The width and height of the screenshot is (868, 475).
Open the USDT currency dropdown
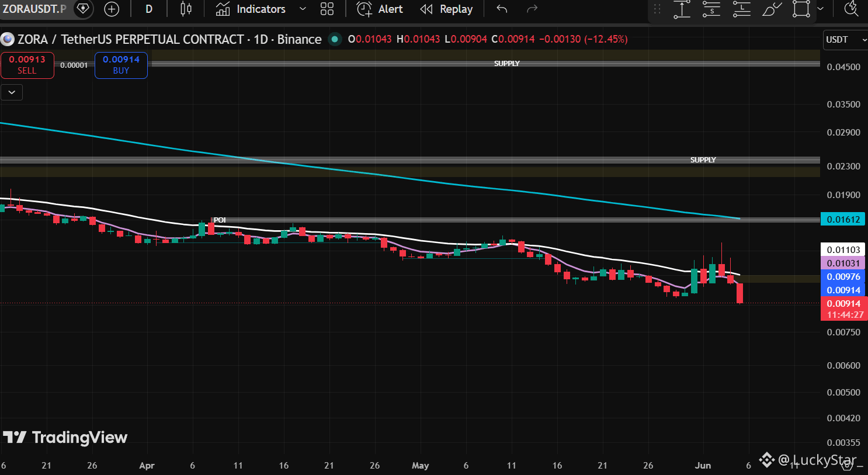click(x=845, y=40)
